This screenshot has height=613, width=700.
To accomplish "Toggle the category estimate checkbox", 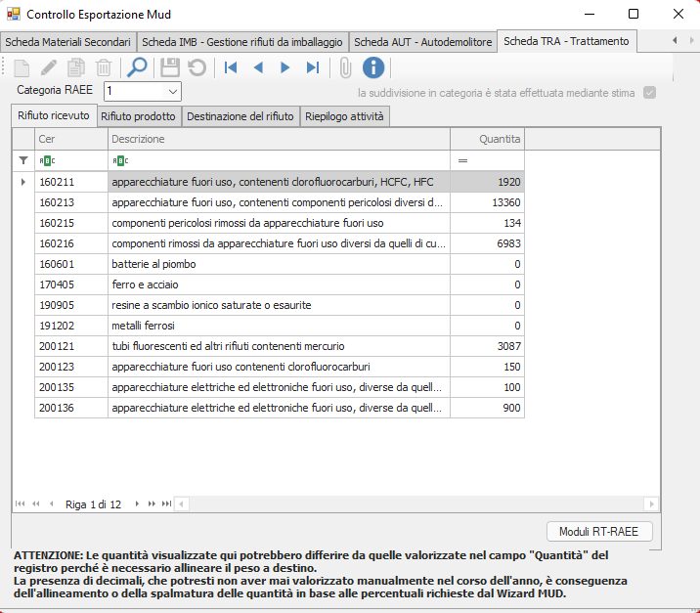I will tap(649, 93).
